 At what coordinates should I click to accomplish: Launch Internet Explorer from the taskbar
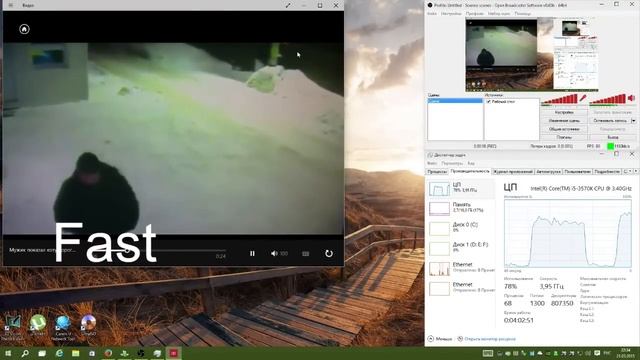pyautogui.click(x=59, y=353)
